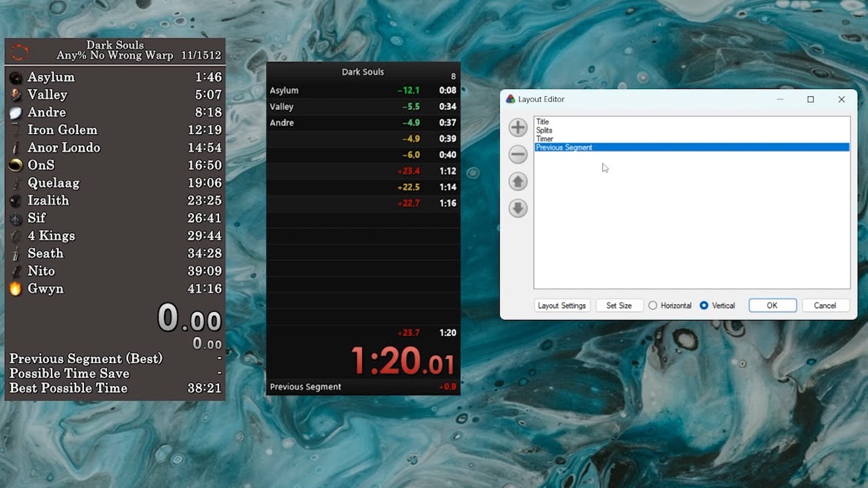Select the Timer component in the list
Image resolution: width=868 pixels, height=488 pixels.
pyautogui.click(x=692, y=139)
